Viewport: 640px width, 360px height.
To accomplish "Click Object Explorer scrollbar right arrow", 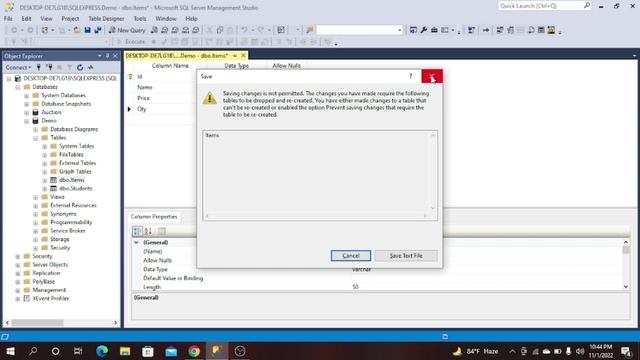I will pyautogui.click(x=116, y=323).
